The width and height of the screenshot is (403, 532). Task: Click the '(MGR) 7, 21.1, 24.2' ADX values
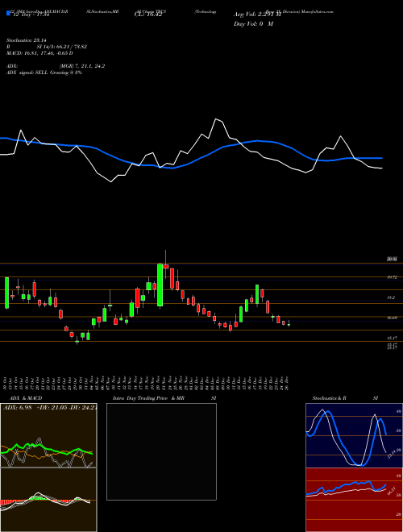click(81, 66)
